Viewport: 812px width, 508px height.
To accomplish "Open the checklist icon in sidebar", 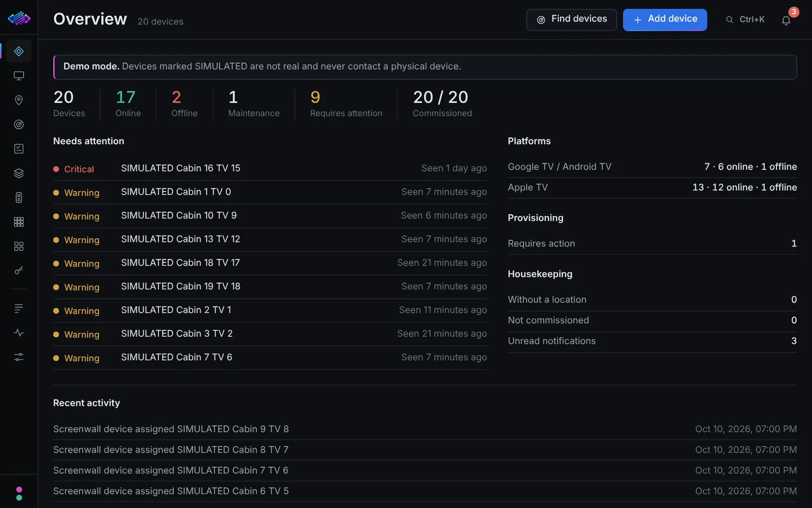I will 19,149.
